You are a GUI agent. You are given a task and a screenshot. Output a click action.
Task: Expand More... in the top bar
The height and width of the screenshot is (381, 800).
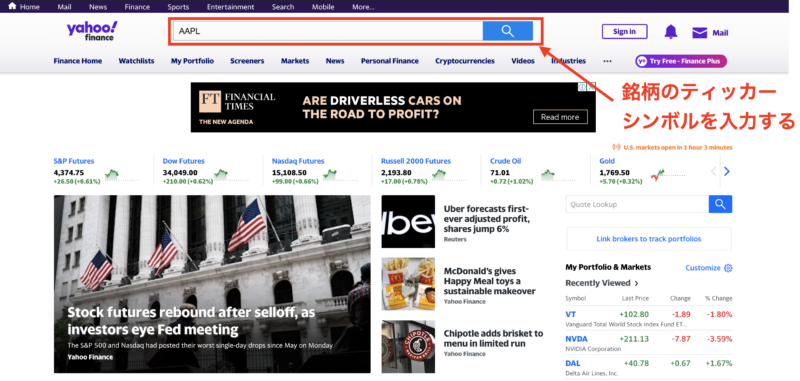coord(363,7)
